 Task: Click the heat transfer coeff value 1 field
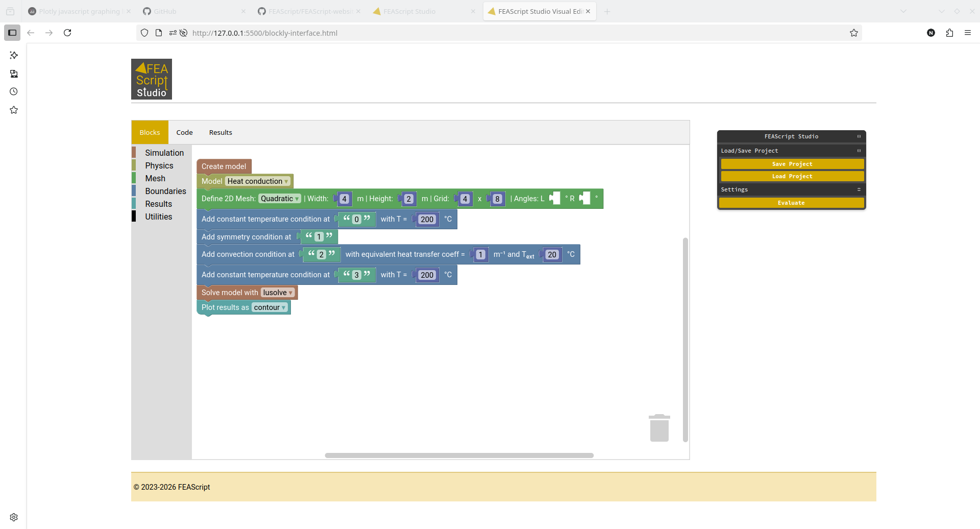(x=481, y=255)
